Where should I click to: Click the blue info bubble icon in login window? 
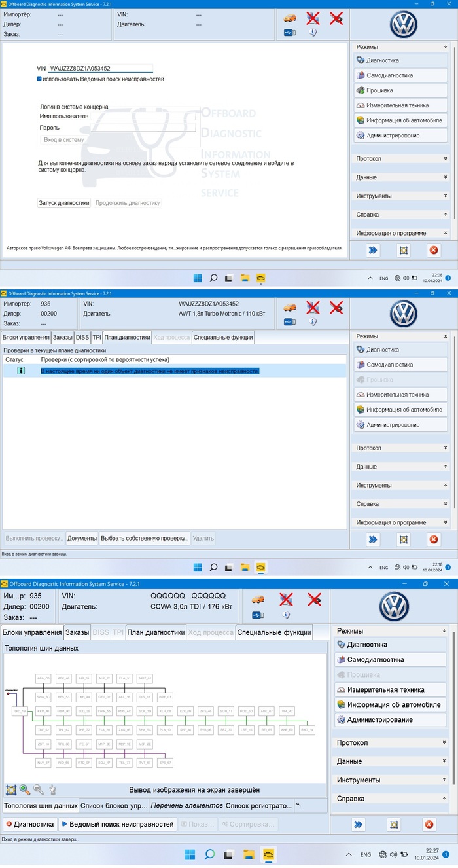313,32
